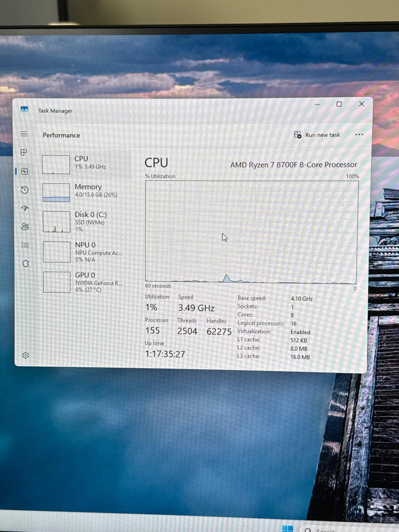Open the App history icon
Image resolution: width=399 pixels, height=532 pixels.
25,190
